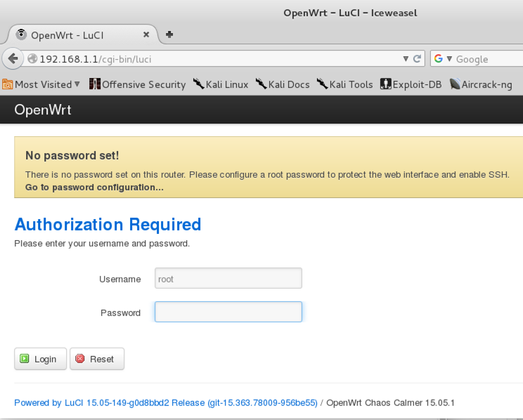Open the Kali Linux bookmark
This screenshot has height=420, width=523.
(221, 84)
